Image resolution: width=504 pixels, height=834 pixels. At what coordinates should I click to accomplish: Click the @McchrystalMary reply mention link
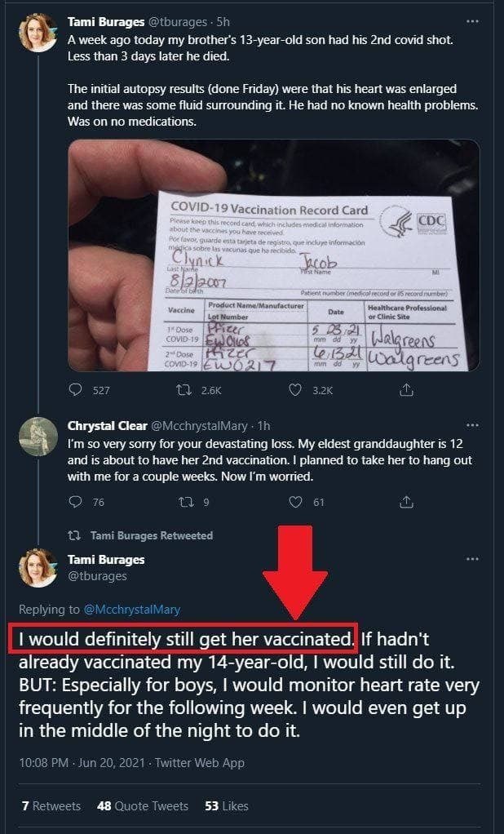[132, 609]
